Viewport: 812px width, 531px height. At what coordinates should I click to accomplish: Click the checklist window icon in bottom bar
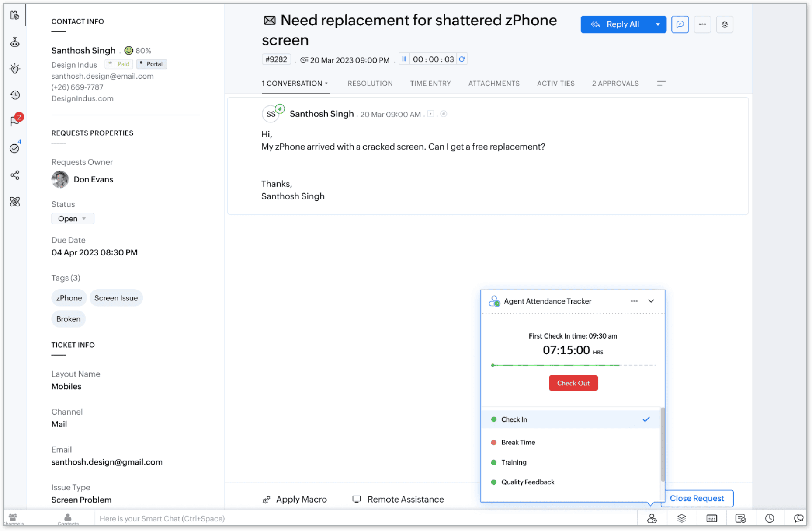pyautogui.click(x=740, y=518)
